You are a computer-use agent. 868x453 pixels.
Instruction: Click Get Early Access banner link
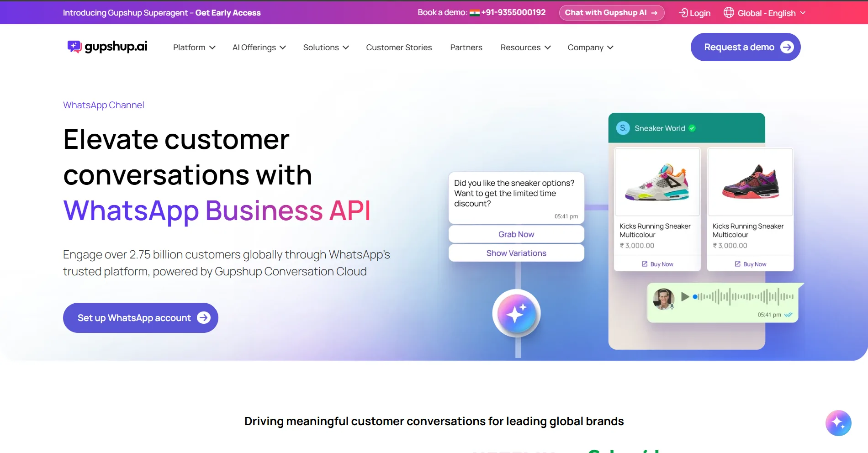coord(228,13)
